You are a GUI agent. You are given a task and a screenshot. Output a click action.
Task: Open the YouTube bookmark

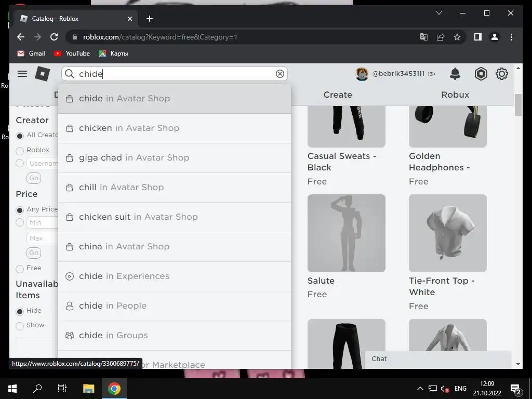[x=72, y=54]
